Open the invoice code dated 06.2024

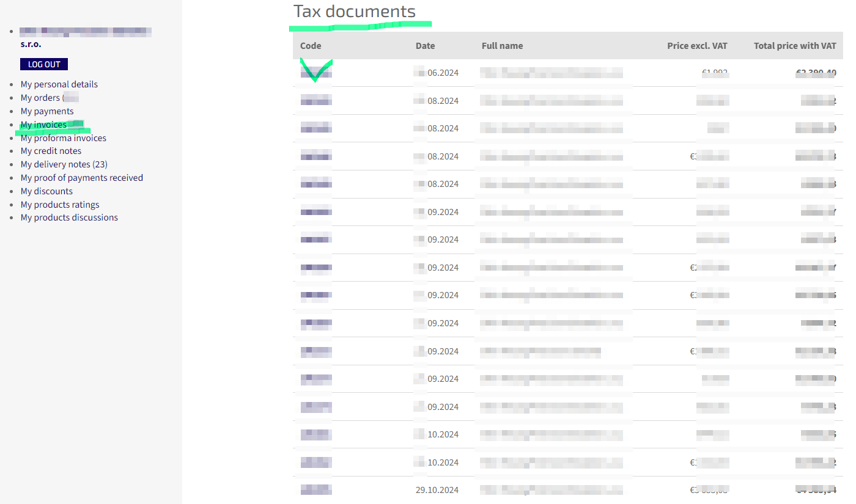[x=316, y=73]
